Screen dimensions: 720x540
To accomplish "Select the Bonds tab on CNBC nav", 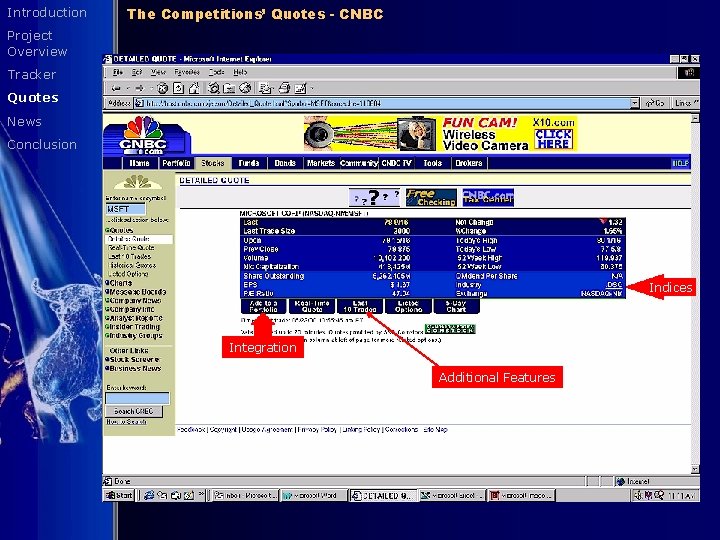I will 285,163.
